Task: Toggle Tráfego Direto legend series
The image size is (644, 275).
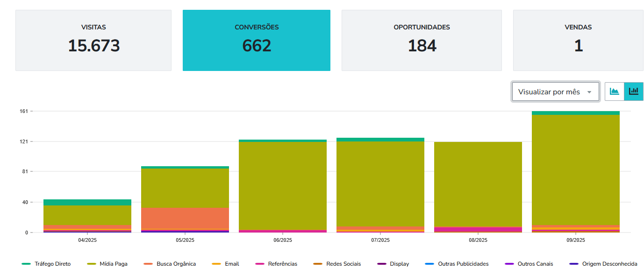Action: [47, 264]
